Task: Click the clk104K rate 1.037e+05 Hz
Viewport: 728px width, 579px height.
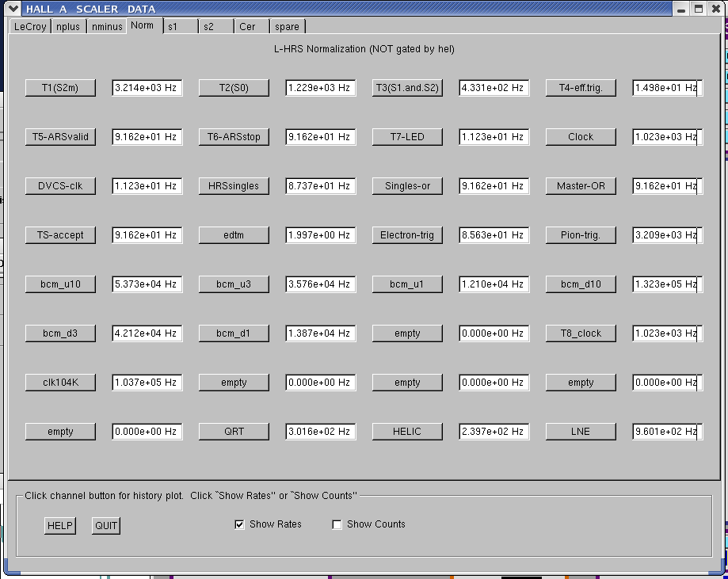Action: pyautogui.click(x=147, y=383)
